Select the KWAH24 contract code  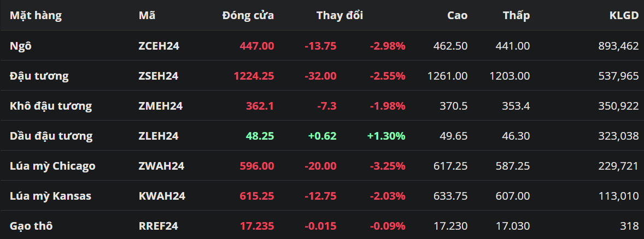point(162,196)
